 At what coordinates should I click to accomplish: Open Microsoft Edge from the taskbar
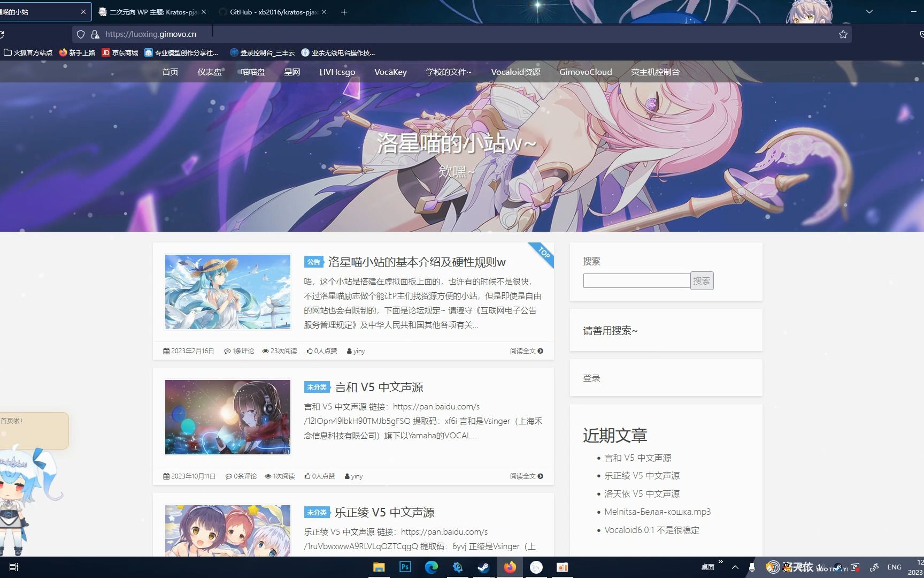(x=432, y=567)
